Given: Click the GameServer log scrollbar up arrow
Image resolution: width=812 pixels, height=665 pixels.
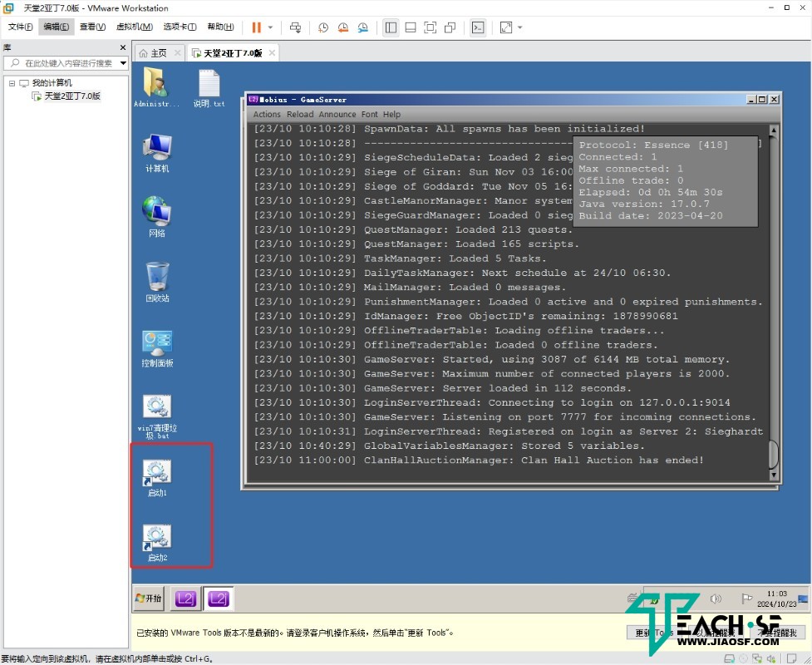Looking at the screenshot, I should pos(773,130).
